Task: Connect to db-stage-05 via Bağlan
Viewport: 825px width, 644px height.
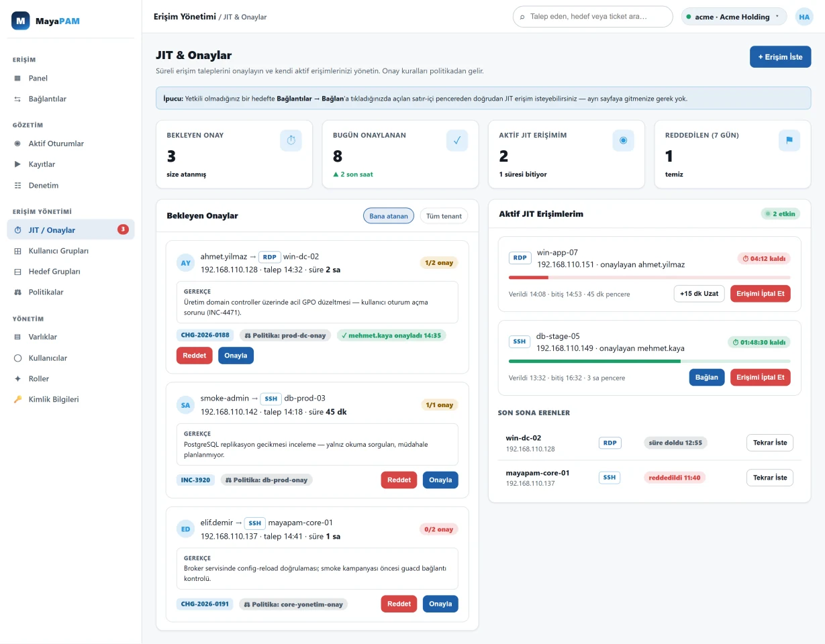Action: click(707, 377)
